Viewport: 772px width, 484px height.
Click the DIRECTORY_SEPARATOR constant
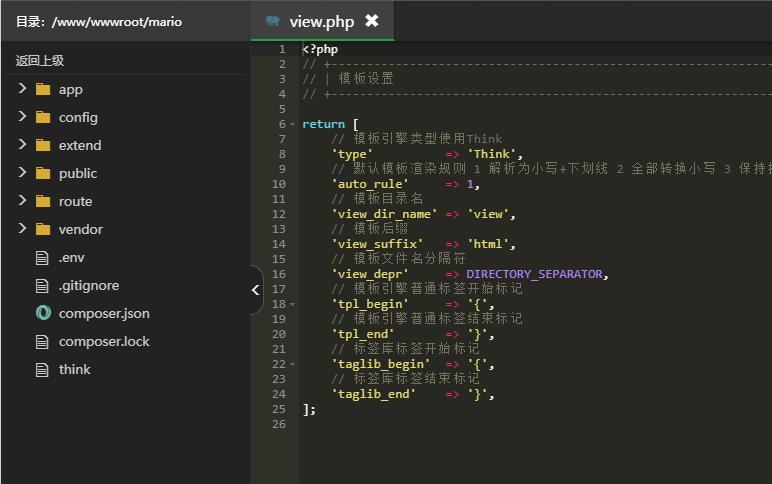click(x=534, y=274)
